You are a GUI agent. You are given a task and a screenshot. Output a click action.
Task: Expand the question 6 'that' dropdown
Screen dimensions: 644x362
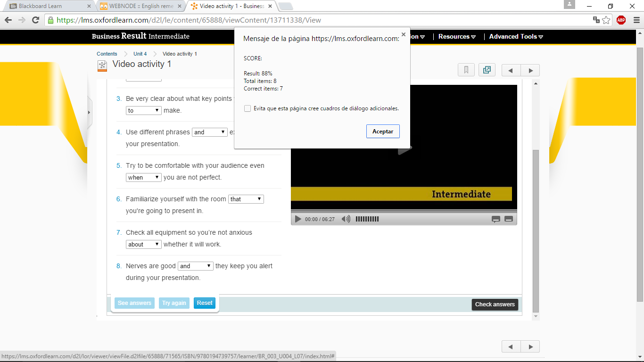(x=246, y=199)
